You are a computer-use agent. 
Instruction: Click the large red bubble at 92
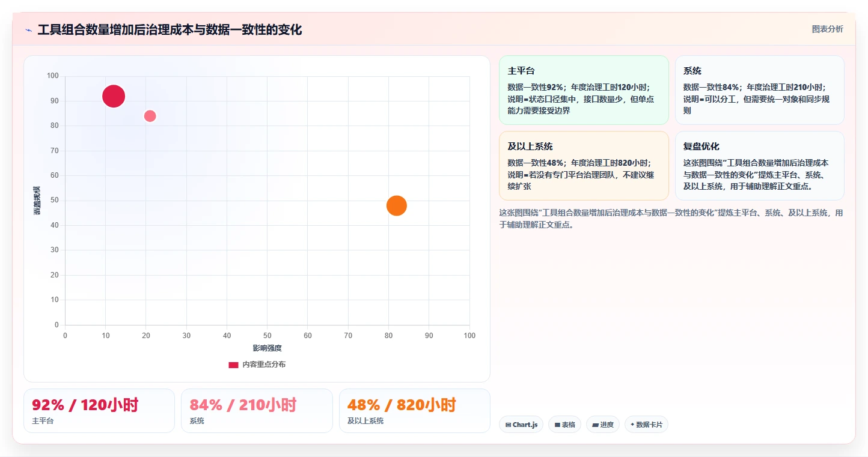114,96
